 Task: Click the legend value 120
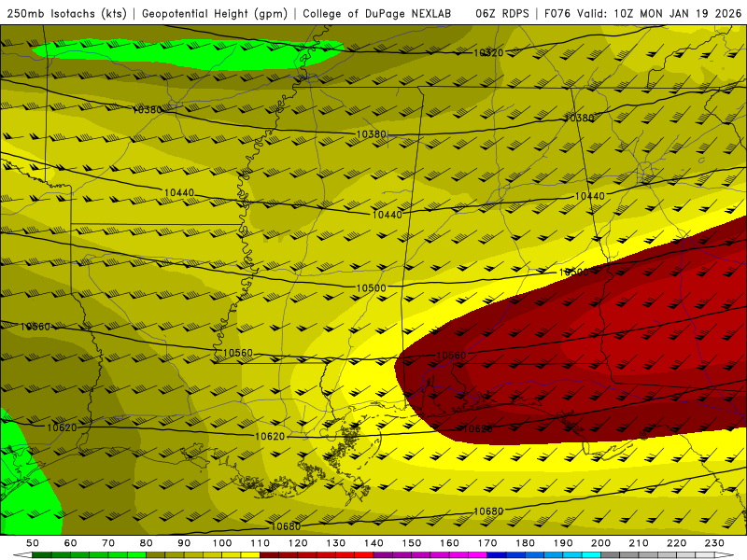298,543
